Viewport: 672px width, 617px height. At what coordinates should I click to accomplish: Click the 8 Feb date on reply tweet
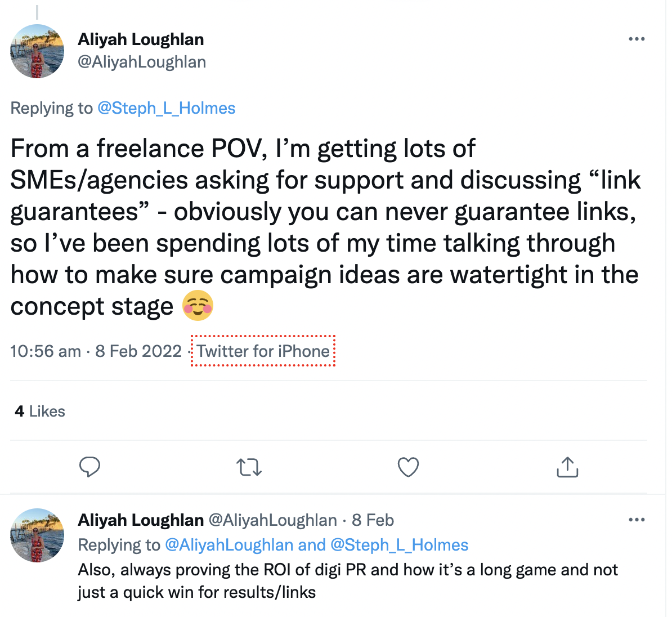[x=373, y=520]
